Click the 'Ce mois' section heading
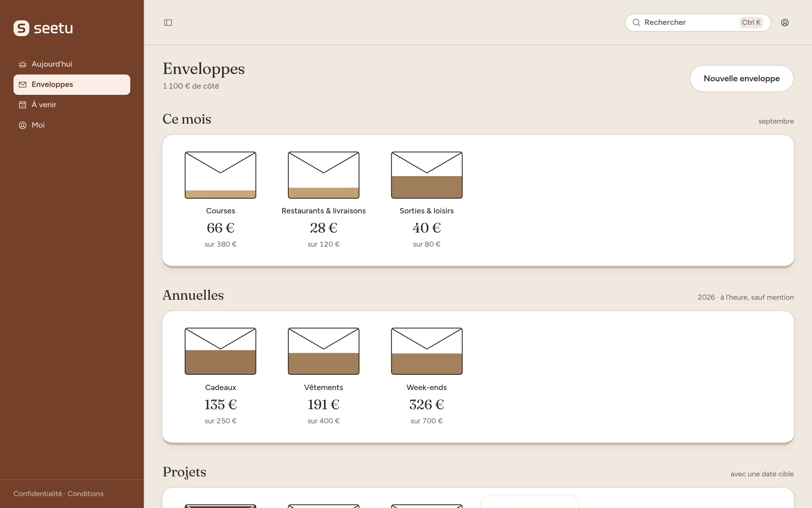The width and height of the screenshot is (812, 508). 187,119
